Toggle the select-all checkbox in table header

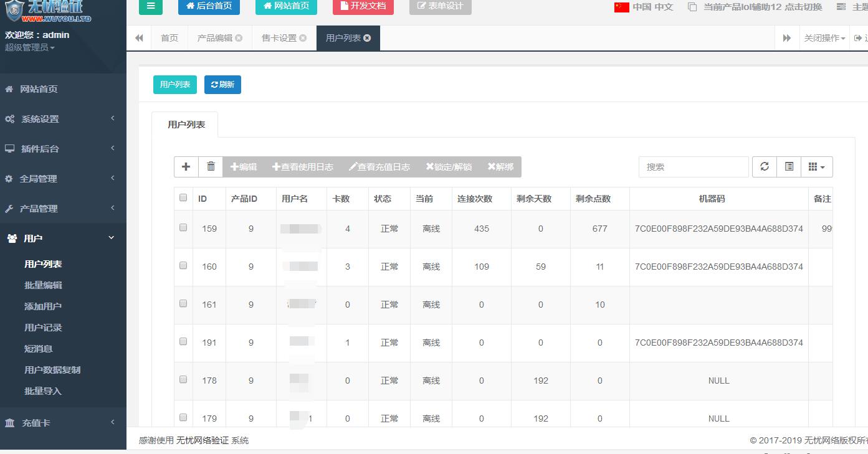coord(183,198)
